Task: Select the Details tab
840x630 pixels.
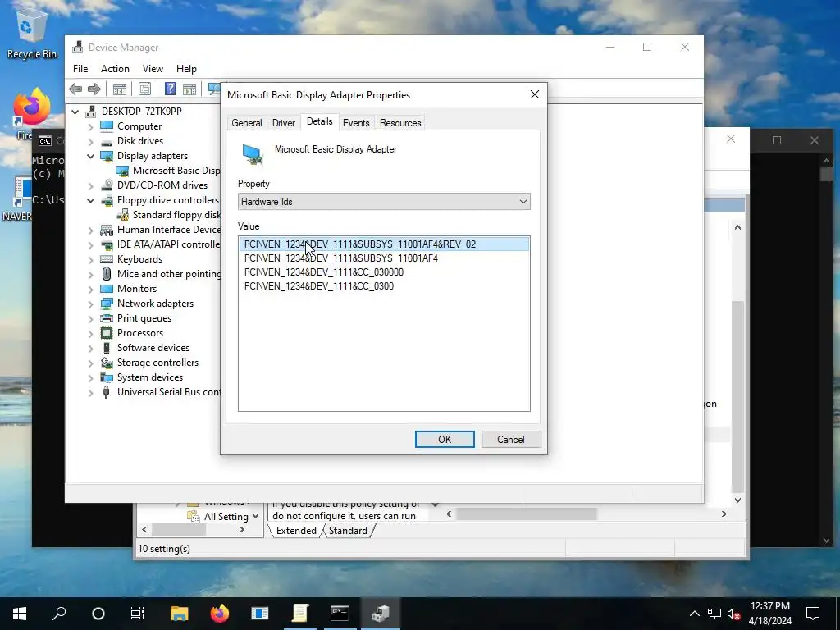Action: (319, 121)
